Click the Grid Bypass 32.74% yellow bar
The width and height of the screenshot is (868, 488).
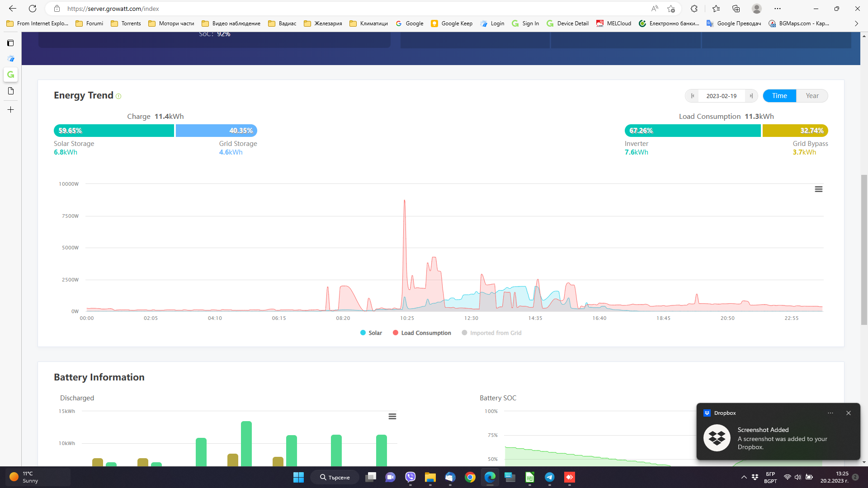(x=795, y=131)
